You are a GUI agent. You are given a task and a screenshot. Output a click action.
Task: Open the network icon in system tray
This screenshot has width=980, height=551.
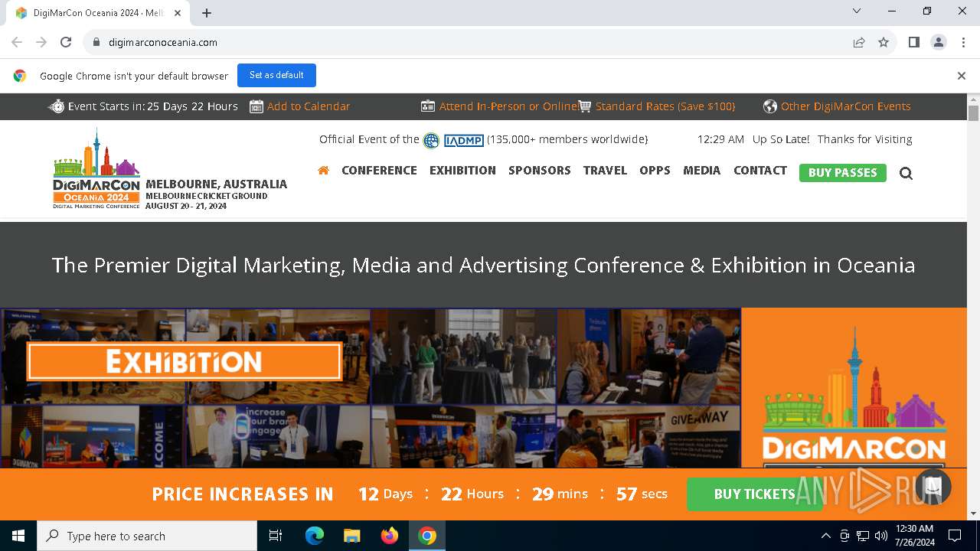[863, 536]
